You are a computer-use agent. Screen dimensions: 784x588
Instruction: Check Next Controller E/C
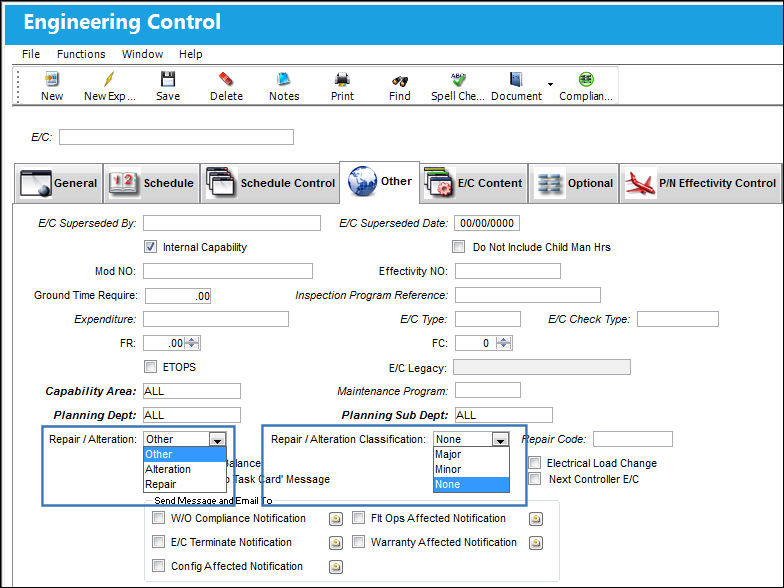[534, 478]
